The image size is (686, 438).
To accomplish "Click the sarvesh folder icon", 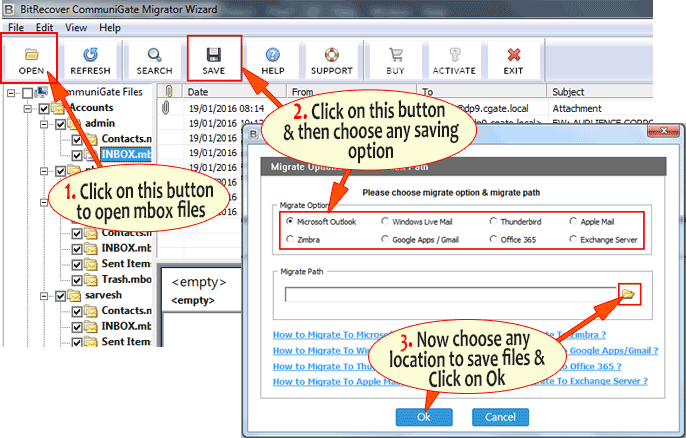I will click(x=74, y=295).
